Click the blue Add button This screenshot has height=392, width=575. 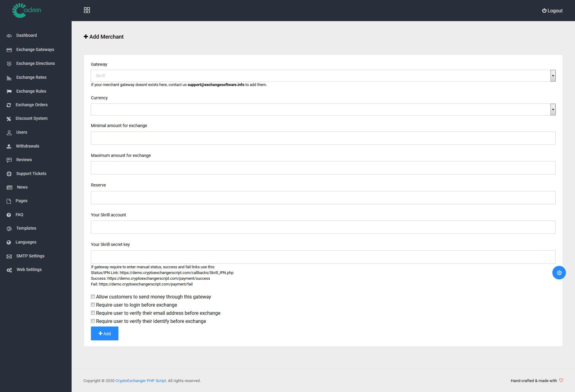point(105,333)
